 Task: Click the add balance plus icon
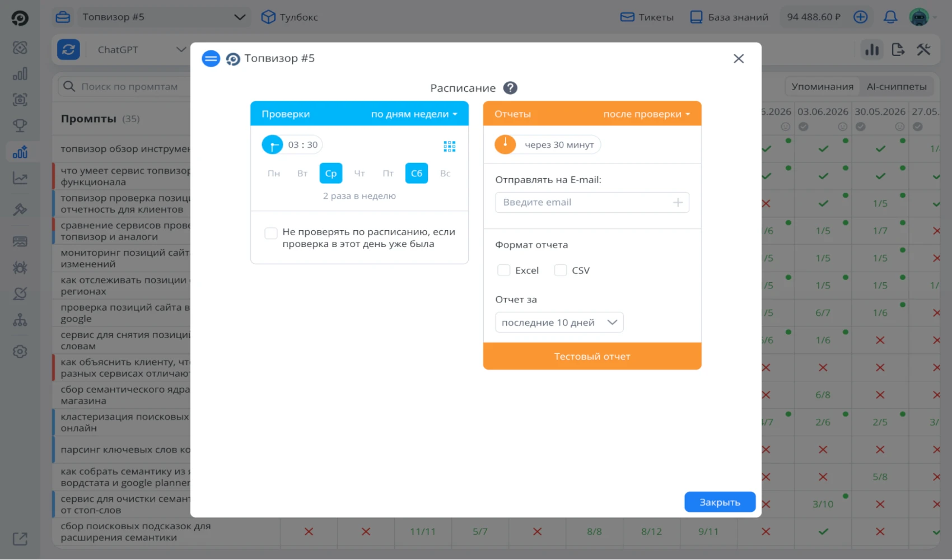point(861,17)
